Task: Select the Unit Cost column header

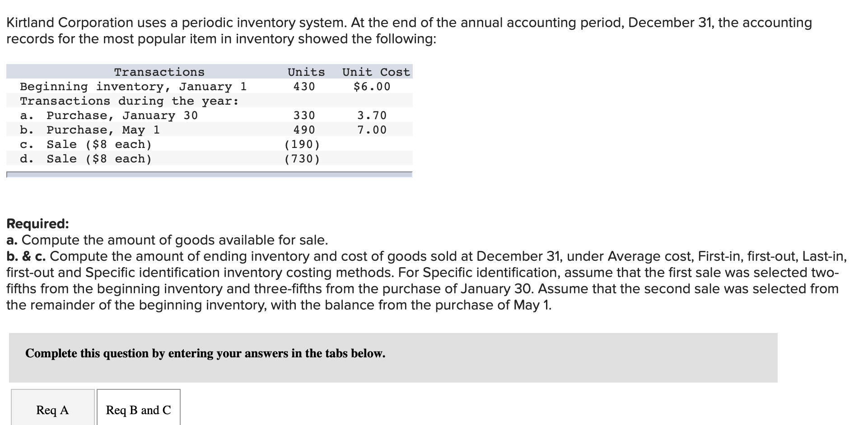Action: (x=376, y=71)
